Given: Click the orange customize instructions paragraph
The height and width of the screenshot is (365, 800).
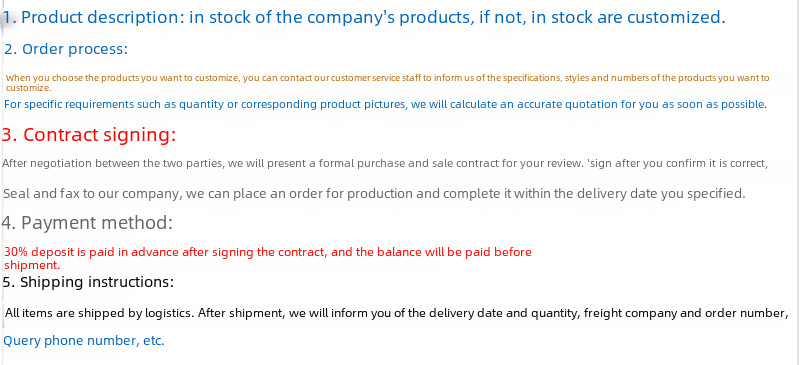Looking at the screenshot, I should coord(387,83).
